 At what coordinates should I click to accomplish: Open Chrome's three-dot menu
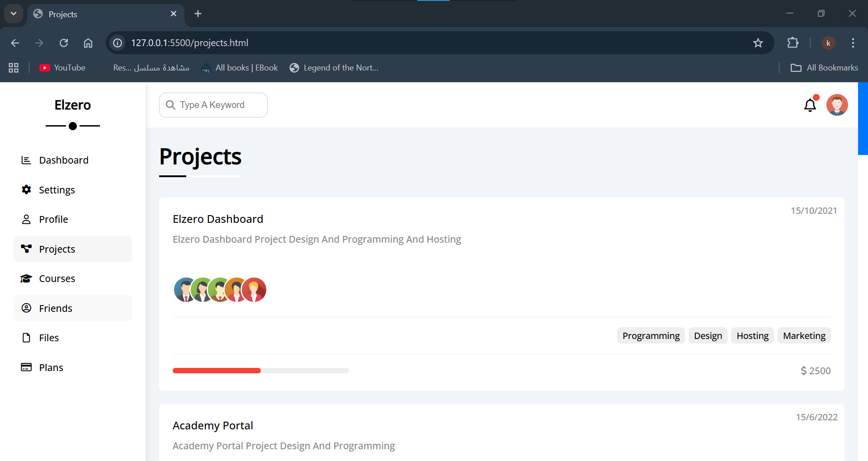[853, 43]
